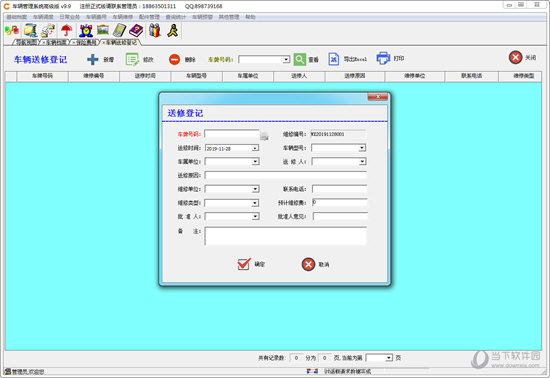Image resolution: width=550 pixels, height=378 pixels.
Task: Open the current page number dropdown at bottom
Action: pos(389,358)
